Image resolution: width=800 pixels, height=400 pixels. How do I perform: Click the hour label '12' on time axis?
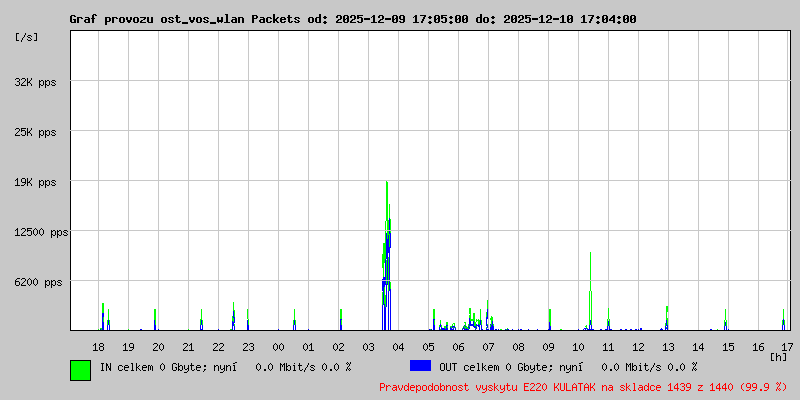click(638, 347)
